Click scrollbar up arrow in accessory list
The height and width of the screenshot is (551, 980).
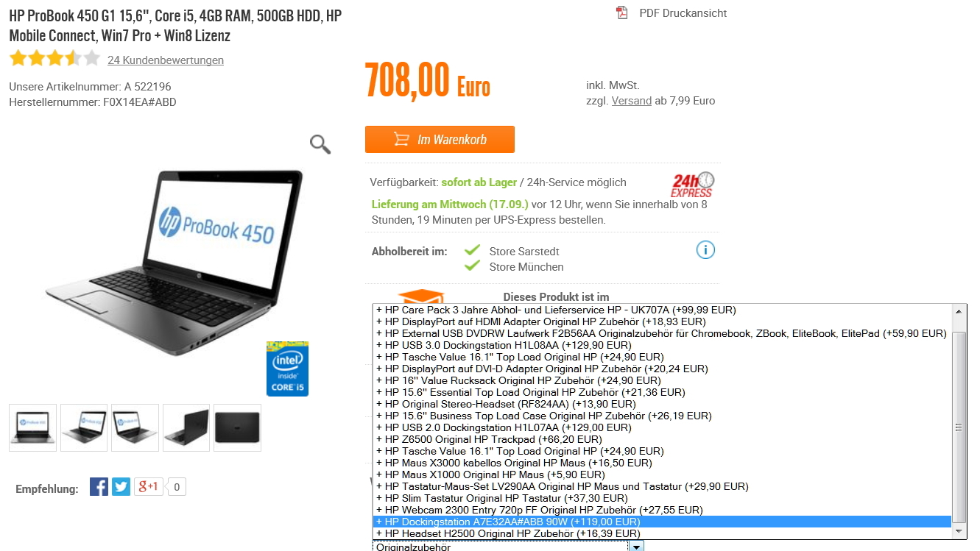coord(959,311)
